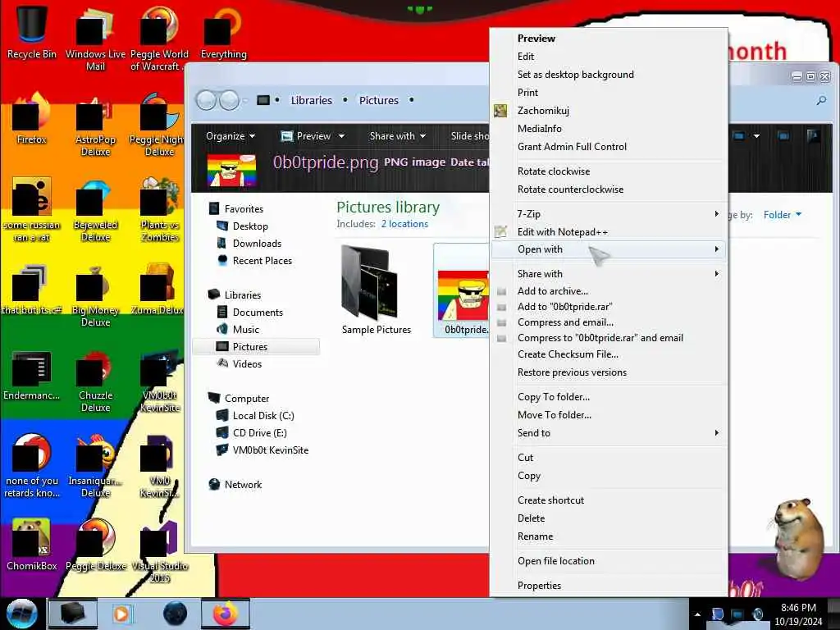Screen dimensions: 840x630
Task: Click Pictures in the address bar
Action: click(x=379, y=100)
